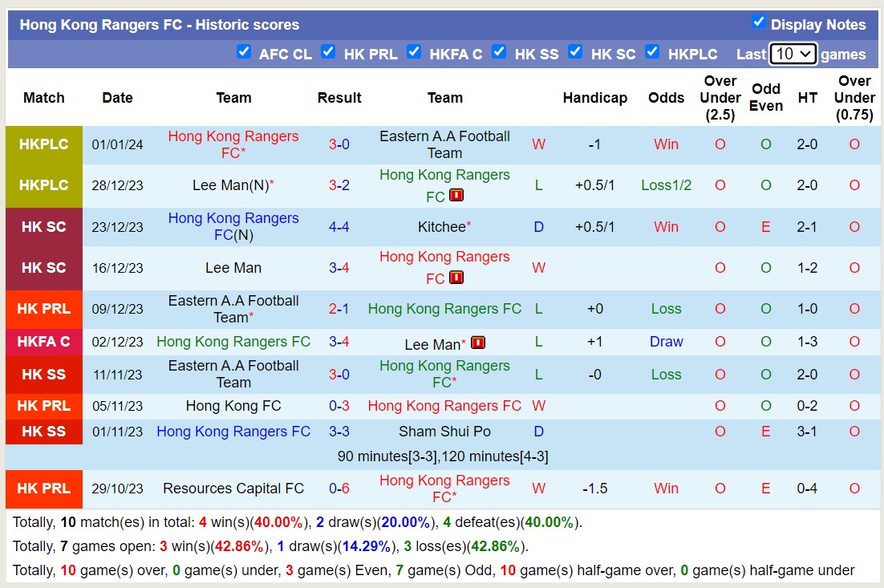Click Eastern A.A Football Team on 11/11/23

click(x=233, y=375)
